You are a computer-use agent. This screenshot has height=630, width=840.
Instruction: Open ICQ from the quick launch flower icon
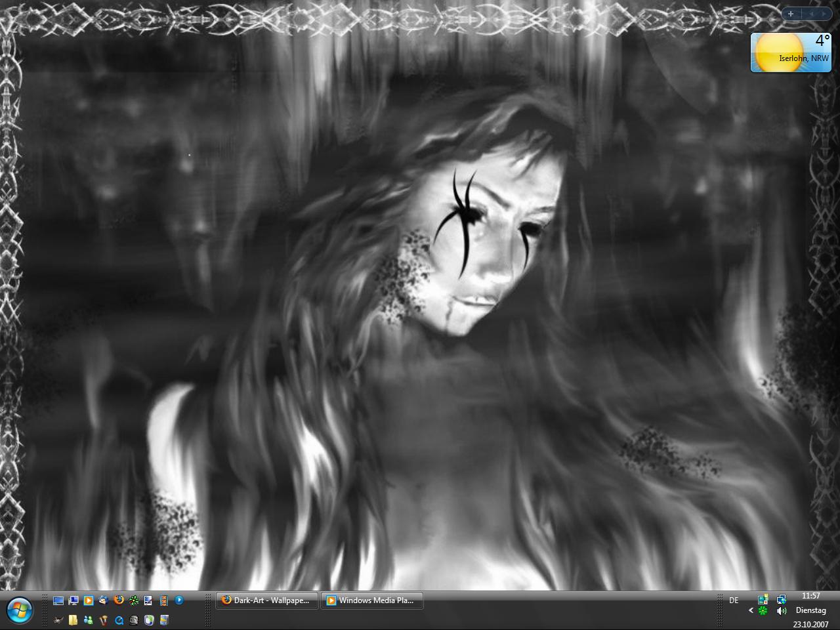coord(134,600)
